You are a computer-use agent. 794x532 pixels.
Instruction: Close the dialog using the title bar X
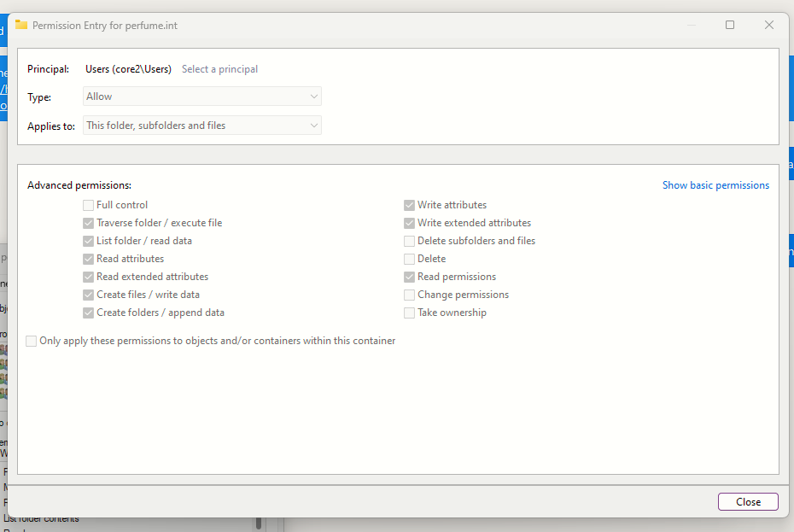coord(769,25)
